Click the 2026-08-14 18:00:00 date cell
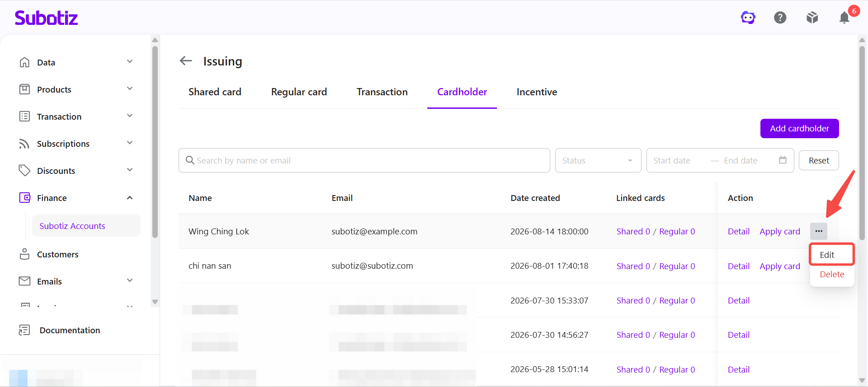 pyautogui.click(x=549, y=231)
